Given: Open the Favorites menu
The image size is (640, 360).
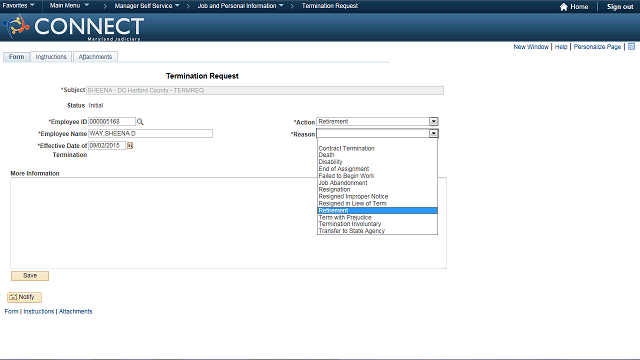Looking at the screenshot, I should click(19, 6).
